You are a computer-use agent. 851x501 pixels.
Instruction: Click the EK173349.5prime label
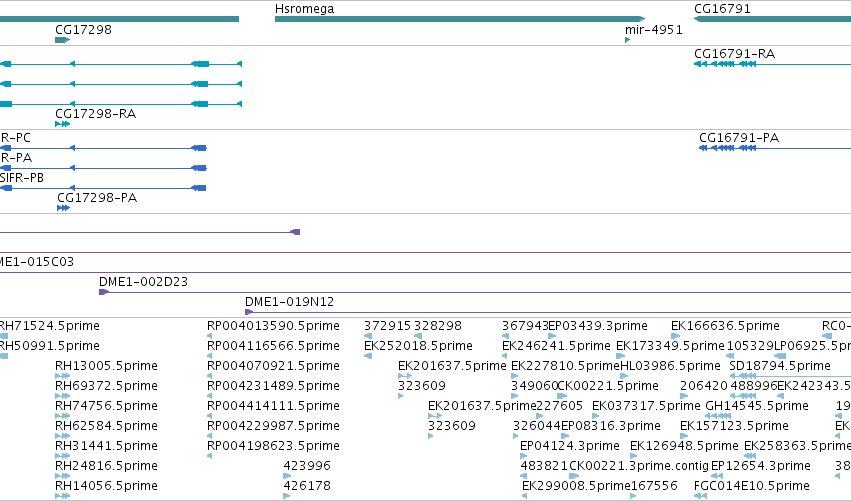670,346
